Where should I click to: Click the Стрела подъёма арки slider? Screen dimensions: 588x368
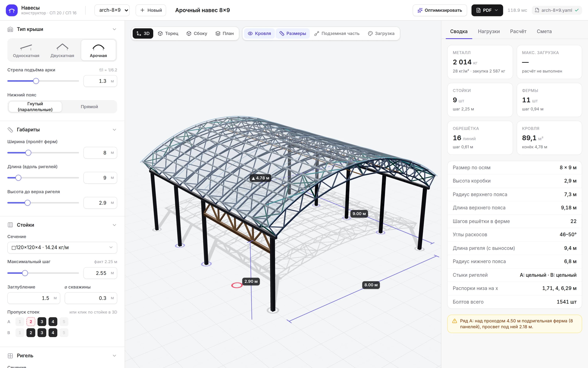click(x=43, y=81)
